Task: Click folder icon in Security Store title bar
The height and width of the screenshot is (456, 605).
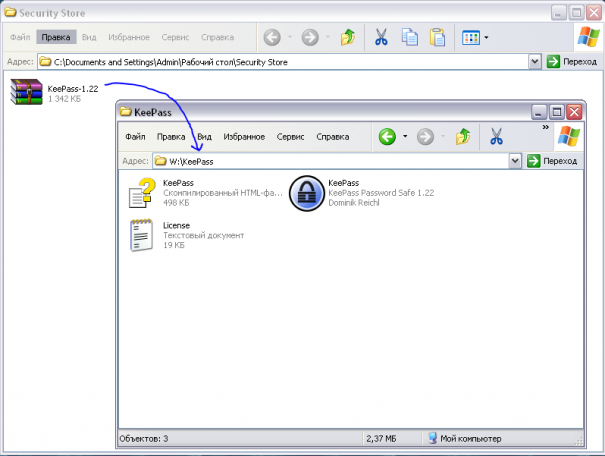Action: point(10,12)
